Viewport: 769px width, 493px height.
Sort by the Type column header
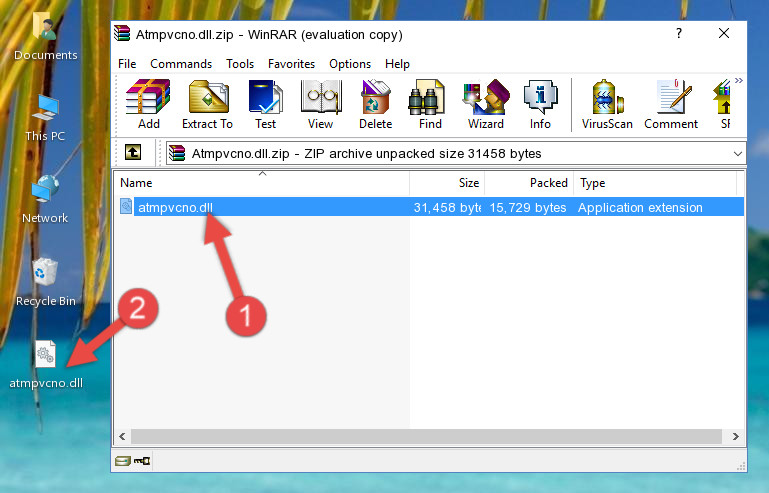tap(655, 183)
